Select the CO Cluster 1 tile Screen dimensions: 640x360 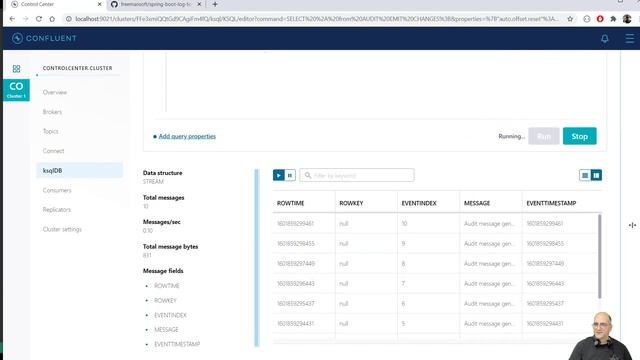coord(16,90)
